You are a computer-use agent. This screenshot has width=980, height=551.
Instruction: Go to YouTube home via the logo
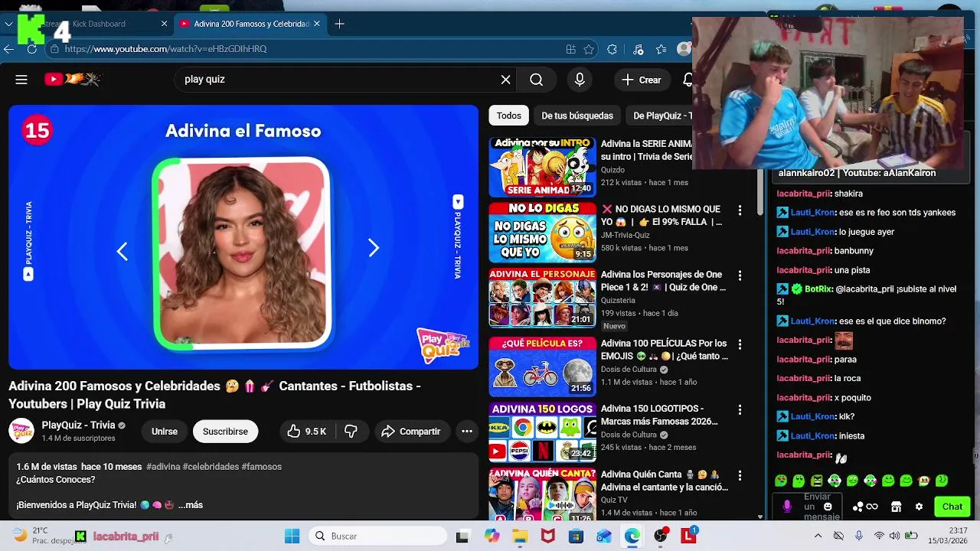(x=73, y=79)
